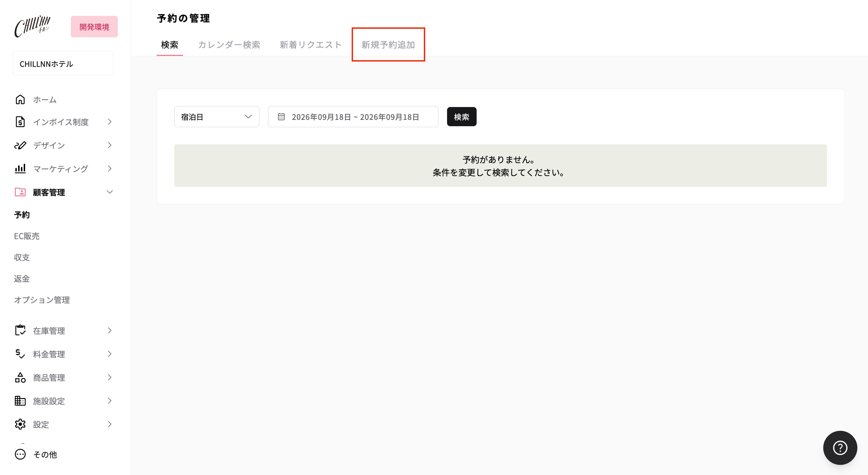Expand the 在庫管理 menu chevron

click(109, 331)
